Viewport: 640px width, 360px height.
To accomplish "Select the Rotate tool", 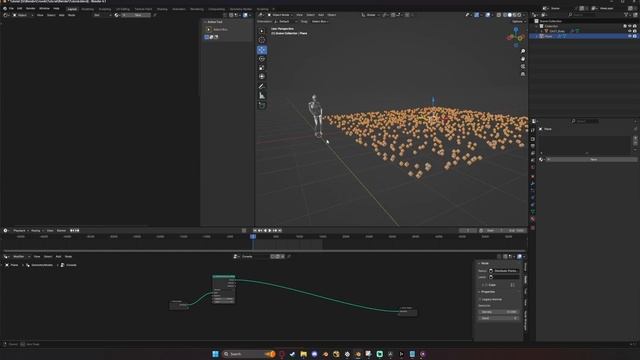I will (x=262, y=59).
